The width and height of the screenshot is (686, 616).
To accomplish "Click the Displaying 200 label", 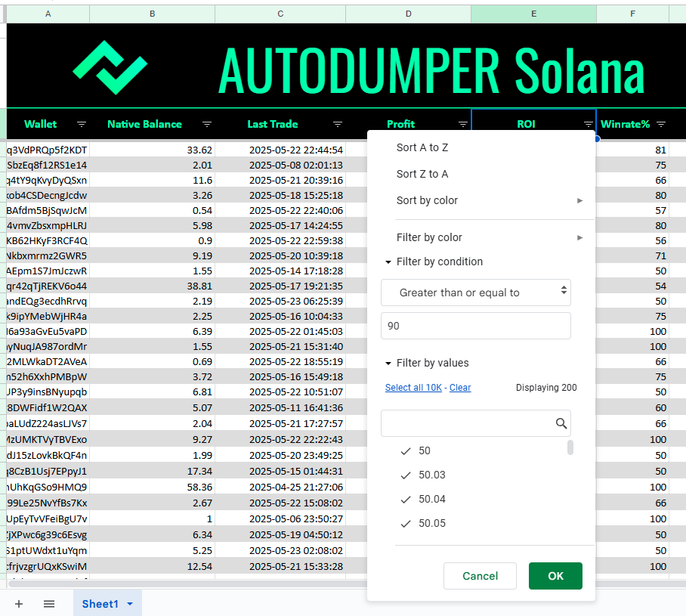I will (x=546, y=388).
